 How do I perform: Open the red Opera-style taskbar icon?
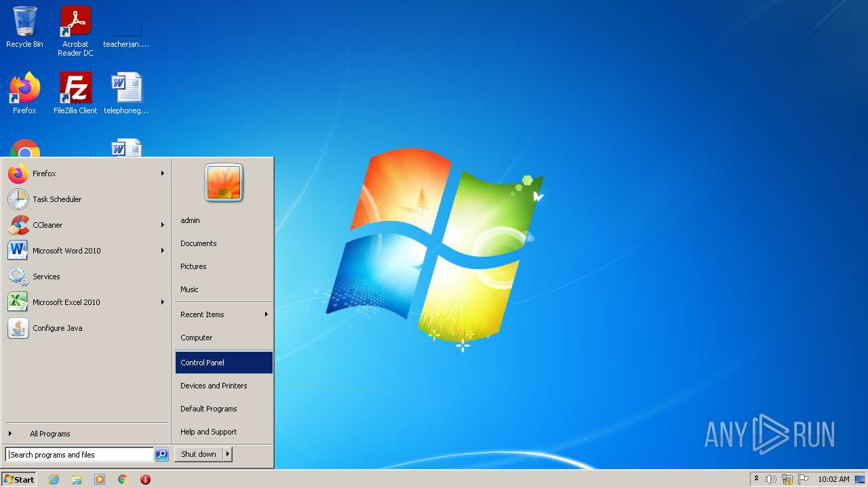pyautogui.click(x=145, y=479)
